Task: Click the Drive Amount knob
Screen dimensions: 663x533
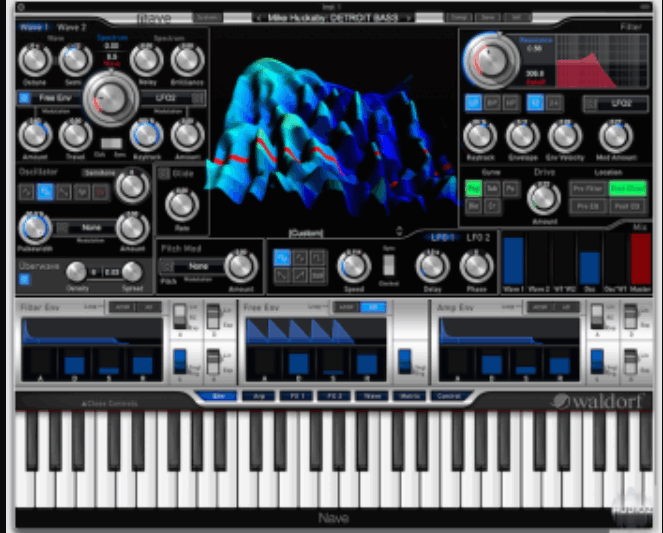Action: coord(544,199)
